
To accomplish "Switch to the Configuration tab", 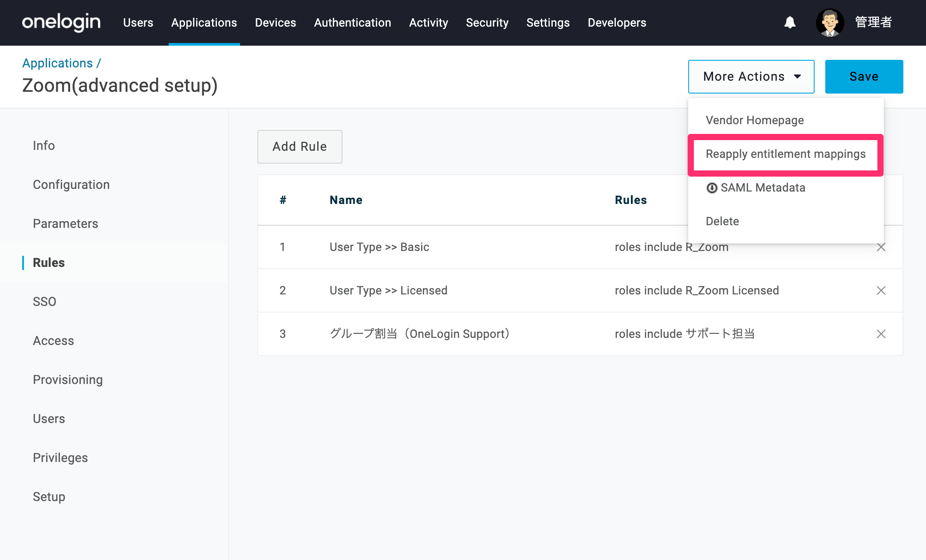I will [71, 184].
